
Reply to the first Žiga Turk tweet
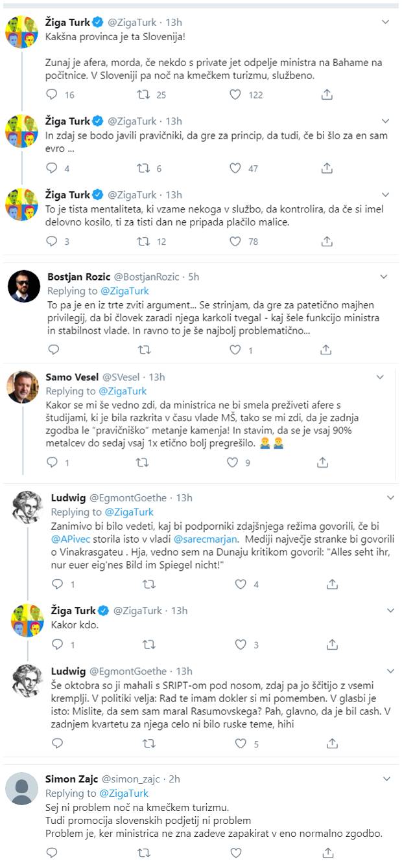[53, 95]
